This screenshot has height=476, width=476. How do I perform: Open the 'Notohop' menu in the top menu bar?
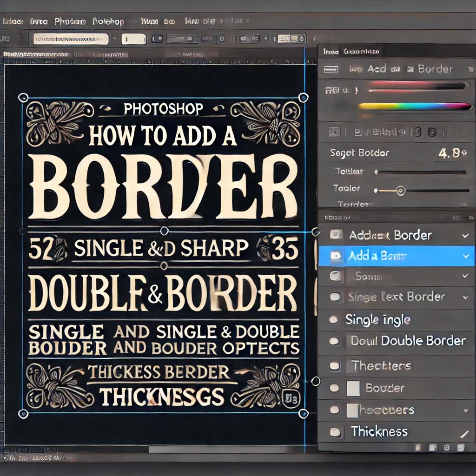(x=108, y=21)
